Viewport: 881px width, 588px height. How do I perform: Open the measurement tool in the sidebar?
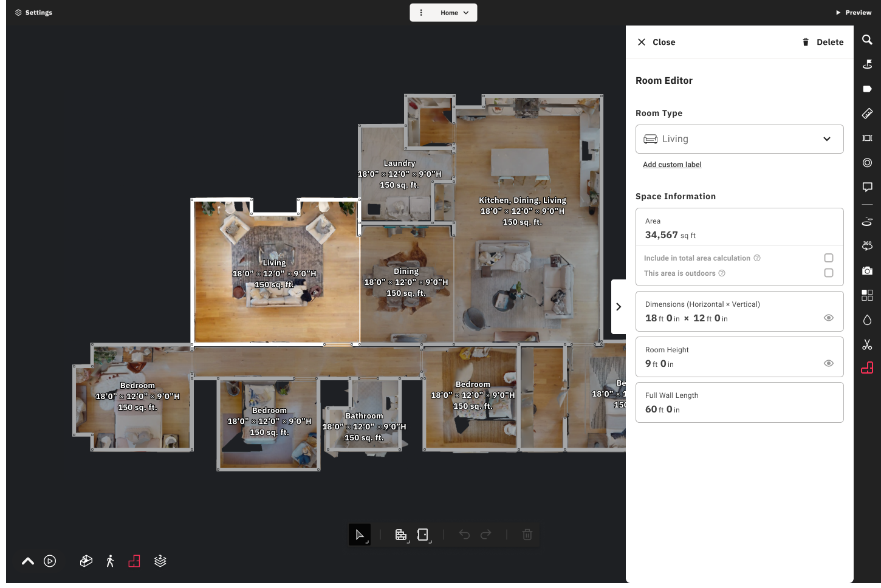[x=867, y=113]
